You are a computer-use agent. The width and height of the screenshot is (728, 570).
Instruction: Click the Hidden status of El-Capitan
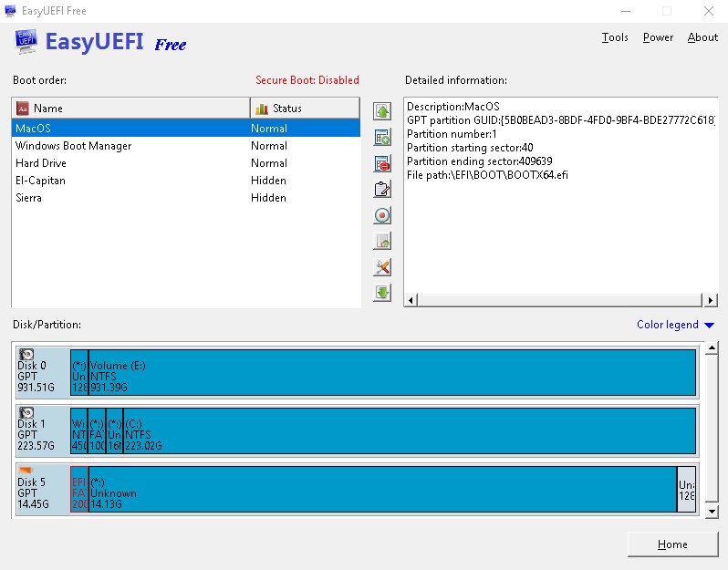pyautogui.click(x=268, y=180)
